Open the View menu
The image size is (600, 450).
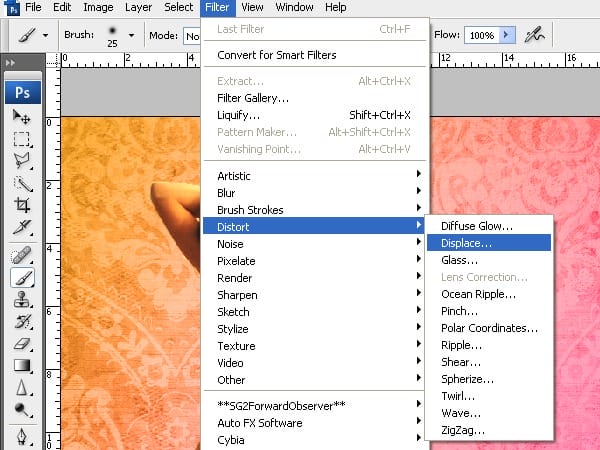tap(252, 7)
